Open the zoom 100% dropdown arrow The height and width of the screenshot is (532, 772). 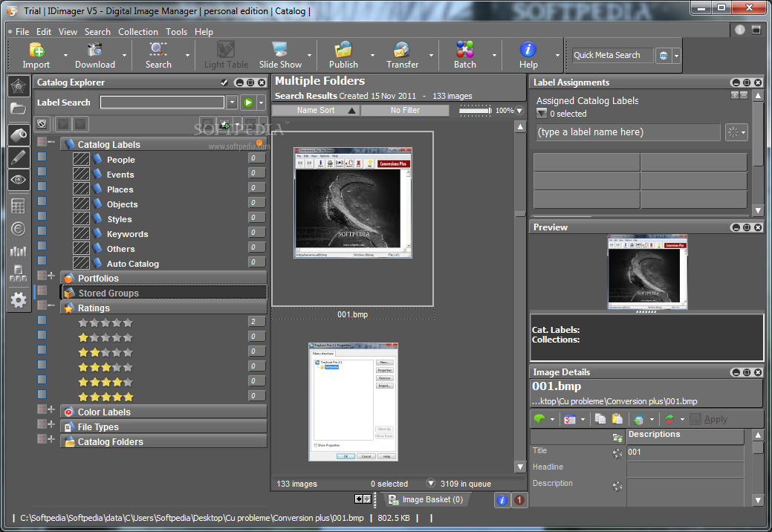[x=519, y=111]
